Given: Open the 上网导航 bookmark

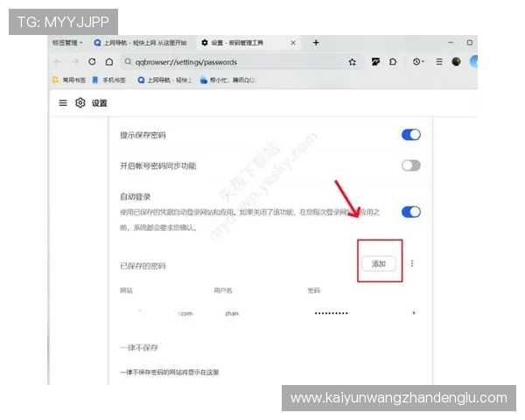Looking at the screenshot, I should tap(164, 80).
